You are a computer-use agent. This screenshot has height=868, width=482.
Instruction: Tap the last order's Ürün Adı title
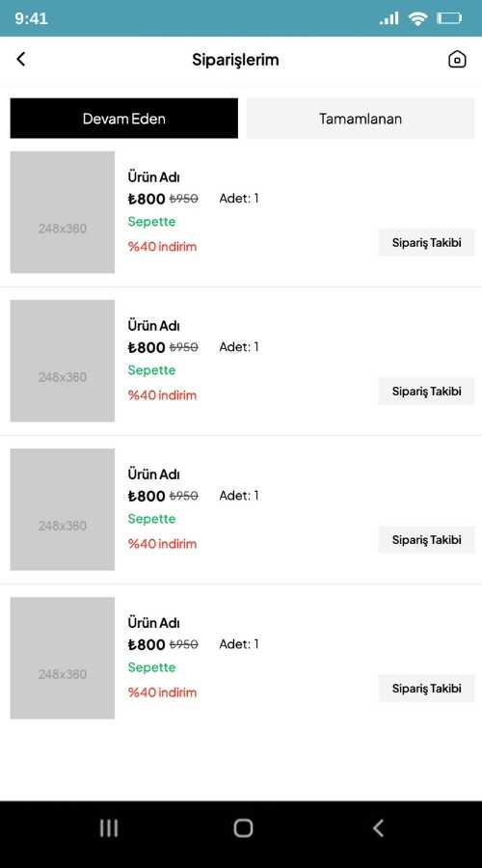[x=154, y=623]
